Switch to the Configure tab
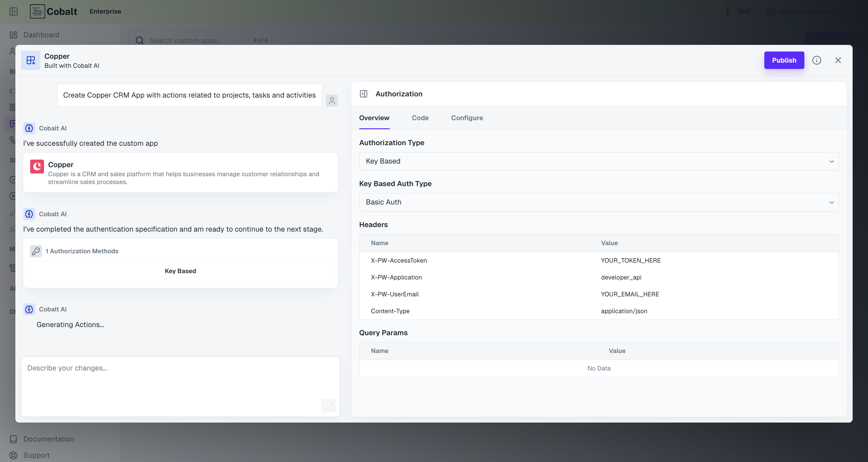 467,118
